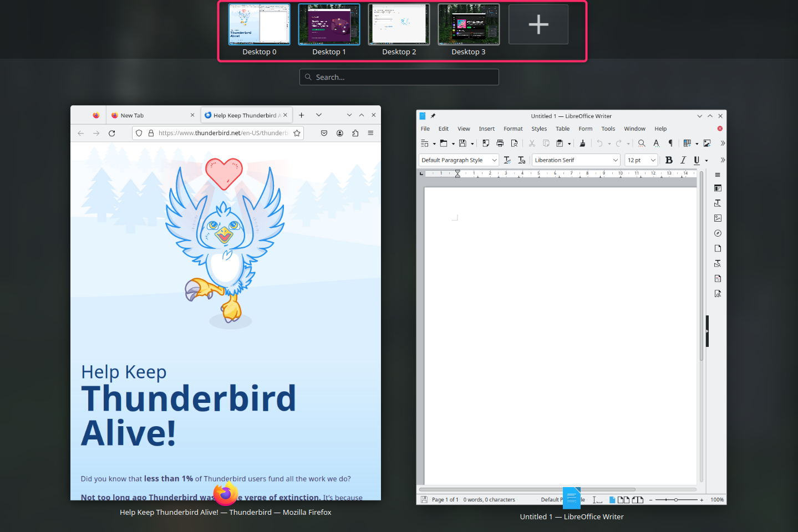This screenshot has width=798, height=532.
Task: Open the Firefox Extensions puzzle icon
Action: coord(355,133)
